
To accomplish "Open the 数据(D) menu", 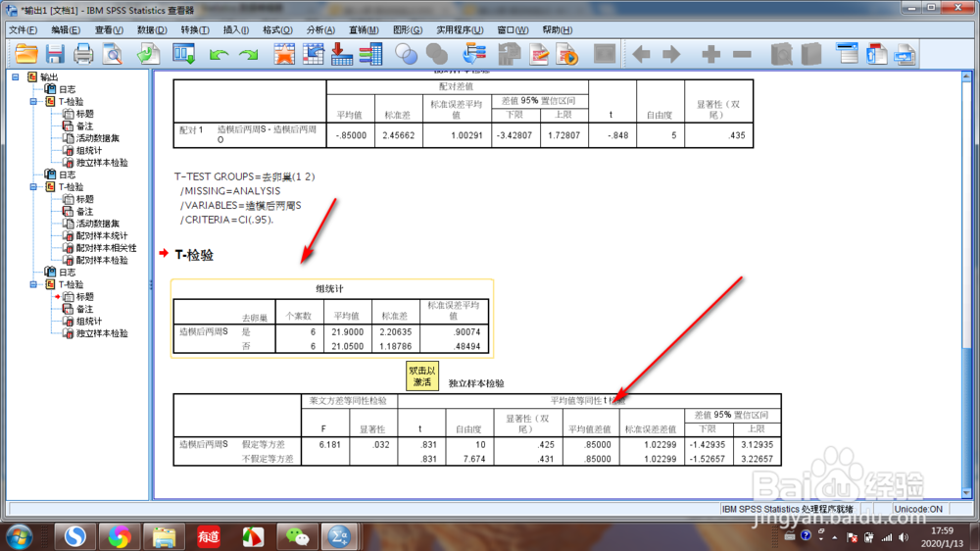I will (x=152, y=30).
